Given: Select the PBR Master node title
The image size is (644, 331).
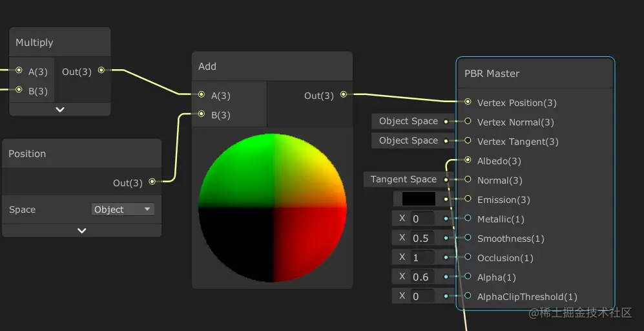Looking at the screenshot, I should (492, 74).
